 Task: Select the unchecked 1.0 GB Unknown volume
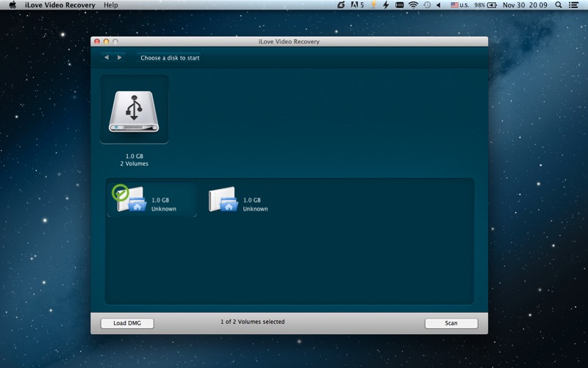point(238,199)
